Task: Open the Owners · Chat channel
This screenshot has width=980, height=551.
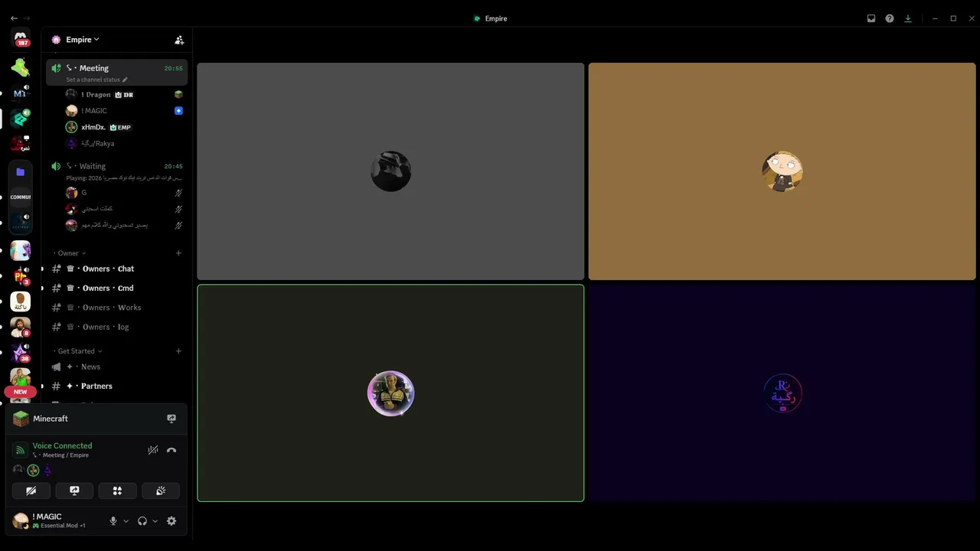Action: (116, 269)
